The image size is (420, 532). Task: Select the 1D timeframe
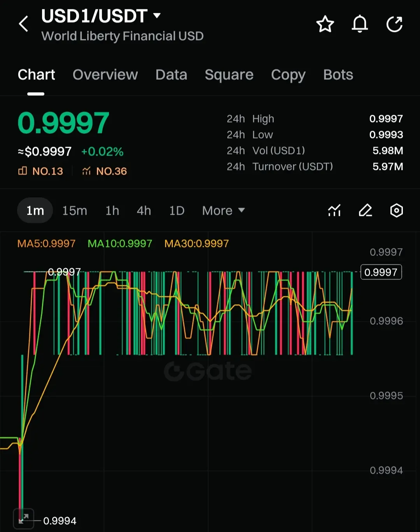point(177,210)
